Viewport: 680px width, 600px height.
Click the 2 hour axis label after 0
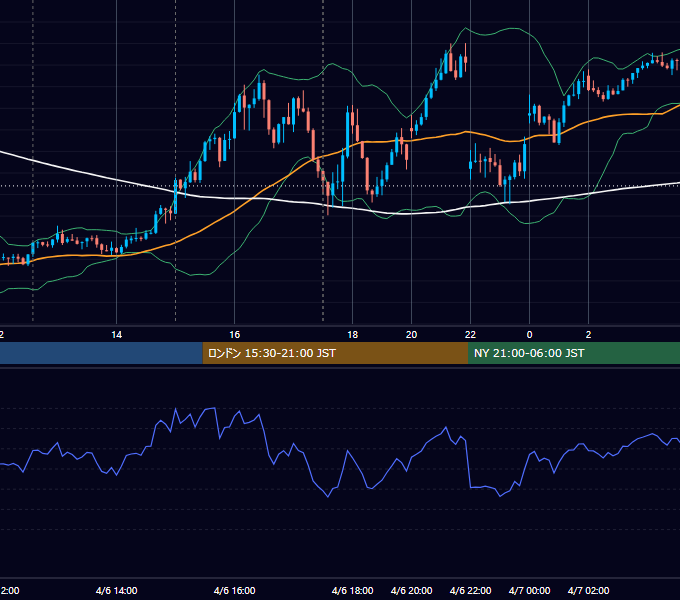tap(588, 335)
